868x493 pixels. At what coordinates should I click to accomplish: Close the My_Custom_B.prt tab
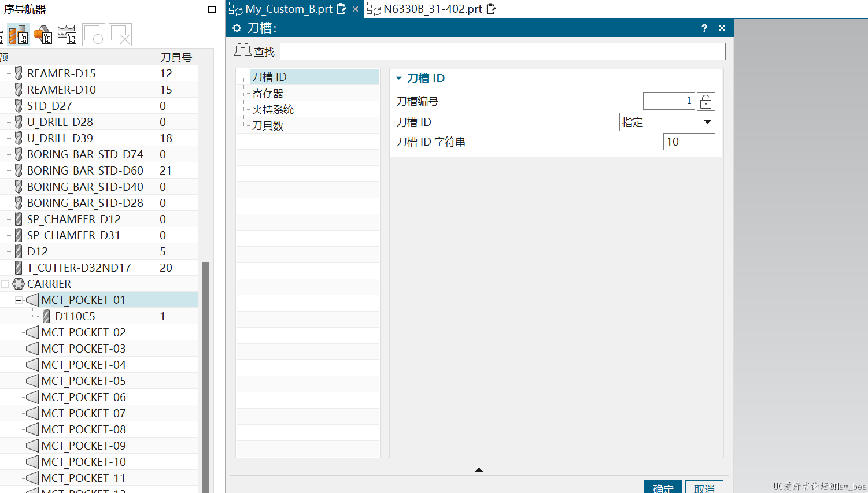point(355,9)
